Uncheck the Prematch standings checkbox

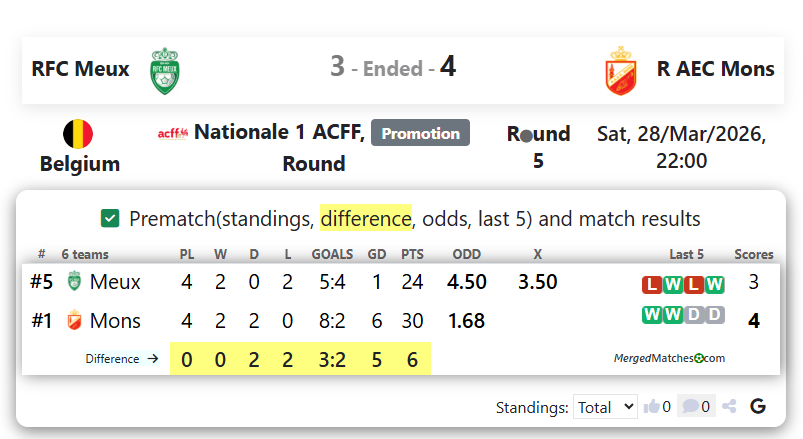click(110, 218)
